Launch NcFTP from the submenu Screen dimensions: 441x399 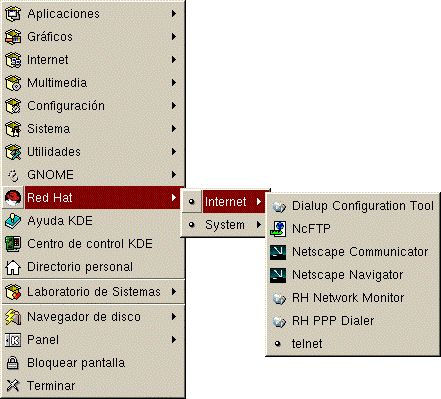(353, 229)
